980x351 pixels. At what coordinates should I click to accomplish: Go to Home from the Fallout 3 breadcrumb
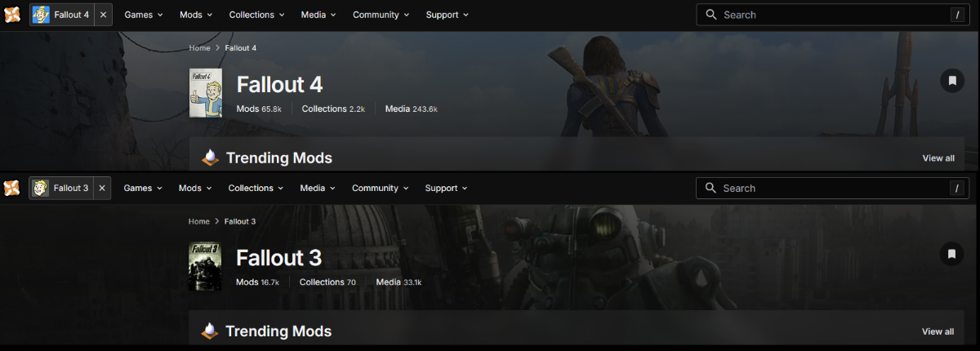198,221
